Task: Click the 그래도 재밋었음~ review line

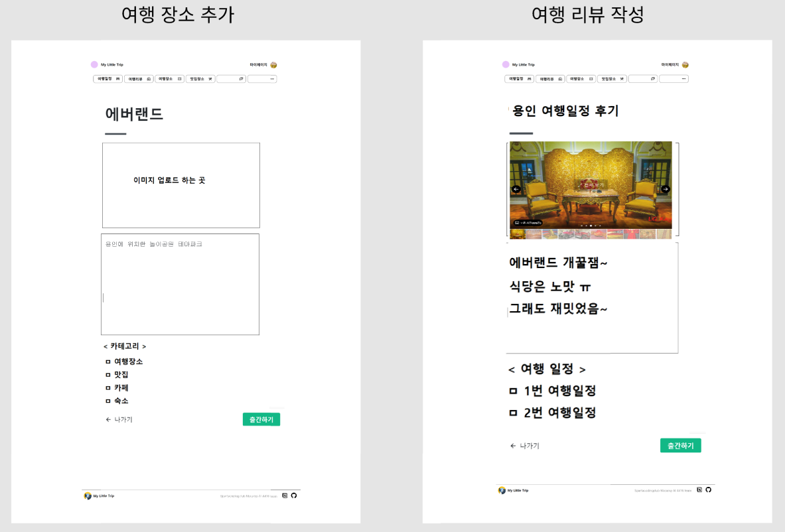Action: point(558,309)
